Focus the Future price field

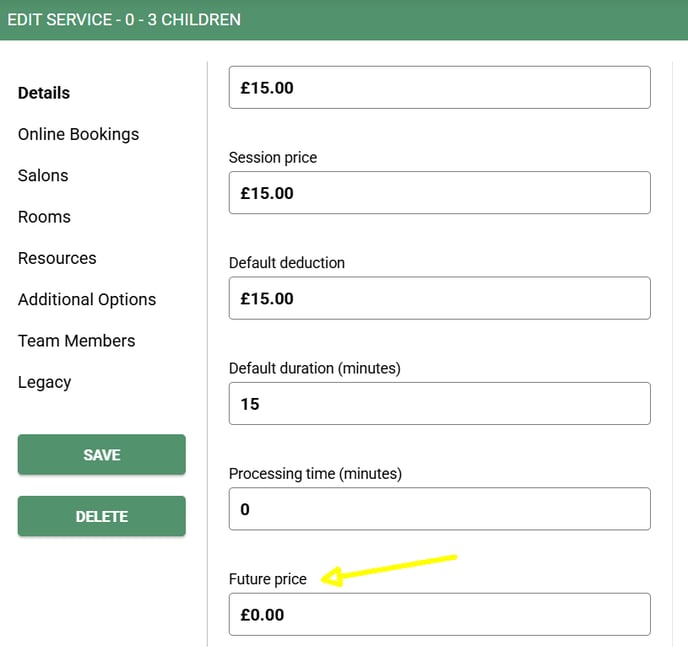coord(440,614)
